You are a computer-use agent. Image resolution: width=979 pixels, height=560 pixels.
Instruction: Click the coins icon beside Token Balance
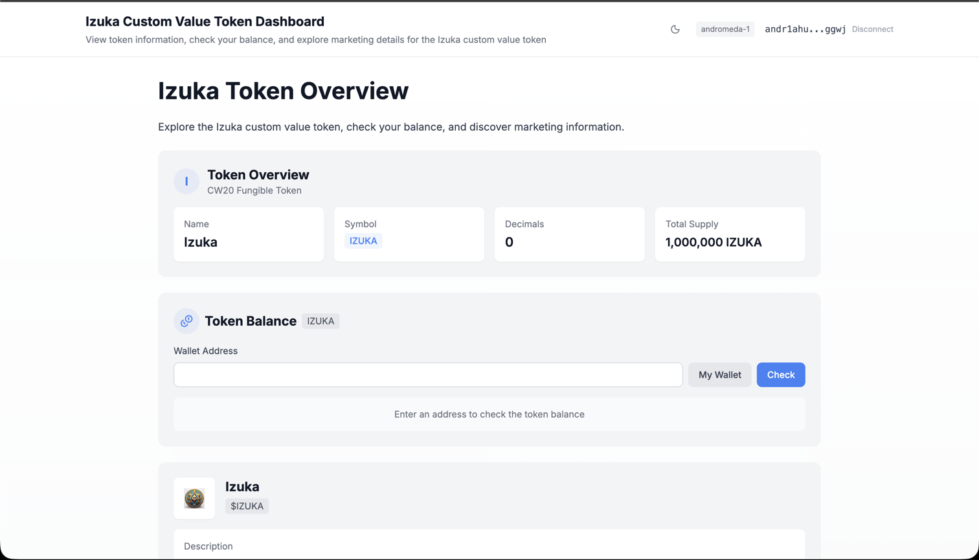coord(186,320)
